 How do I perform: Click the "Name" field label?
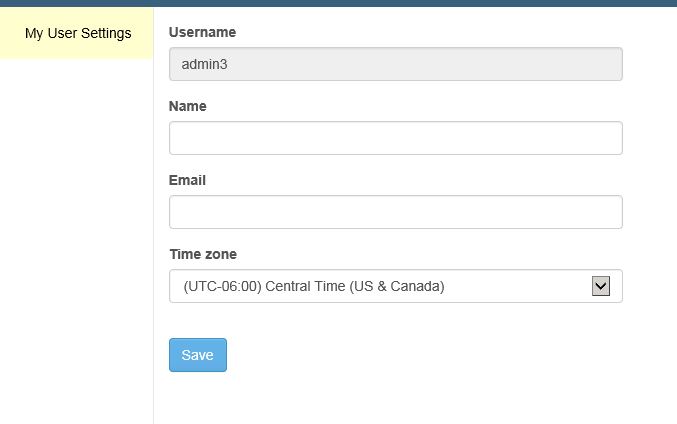coord(187,106)
